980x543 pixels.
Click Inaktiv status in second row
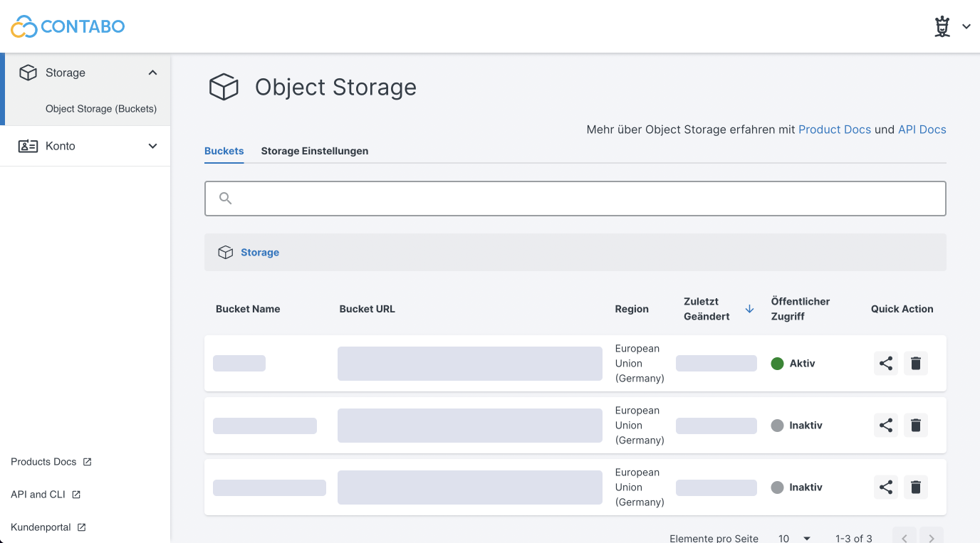(797, 426)
